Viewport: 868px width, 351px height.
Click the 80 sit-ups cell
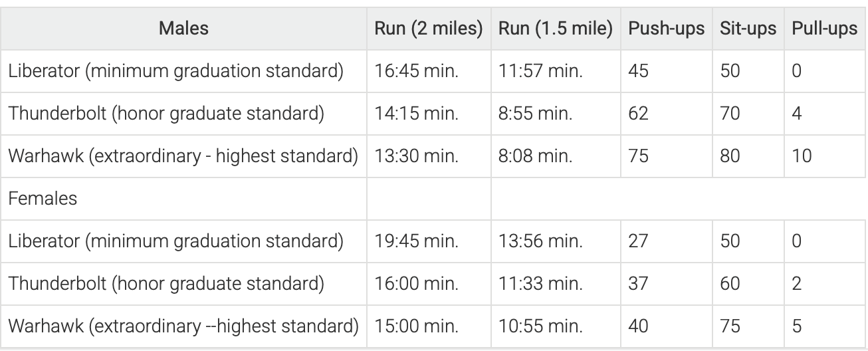click(x=730, y=156)
